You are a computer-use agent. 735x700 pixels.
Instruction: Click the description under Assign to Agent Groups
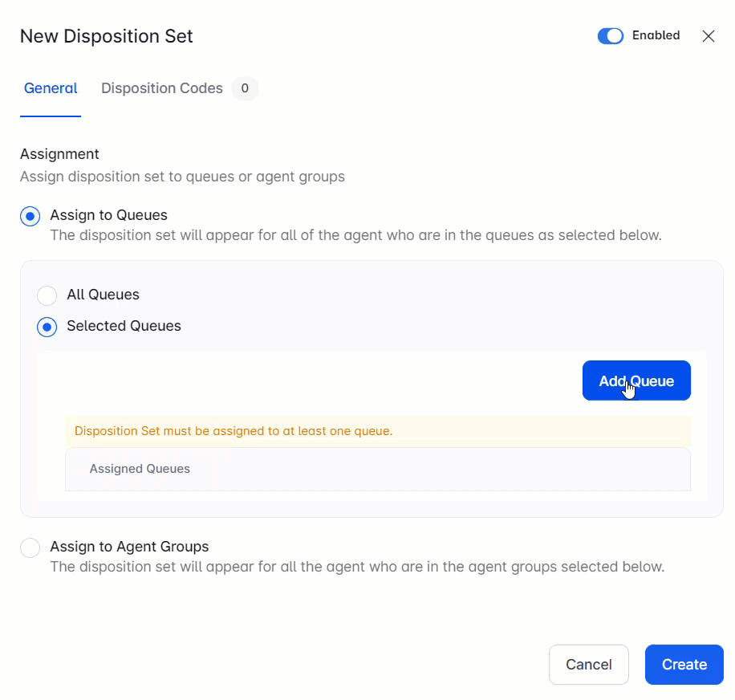tap(357, 567)
